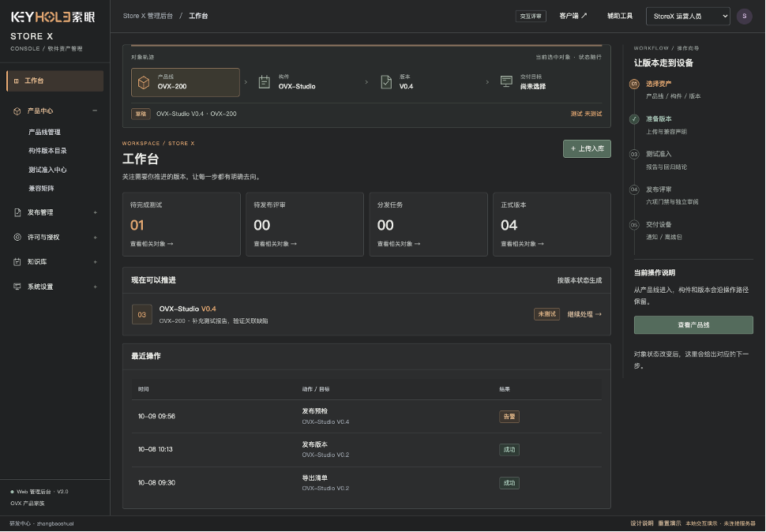Click 设计说明 in the footer
Image resolution: width=766 pixels, height=532 pixels.
642,523
